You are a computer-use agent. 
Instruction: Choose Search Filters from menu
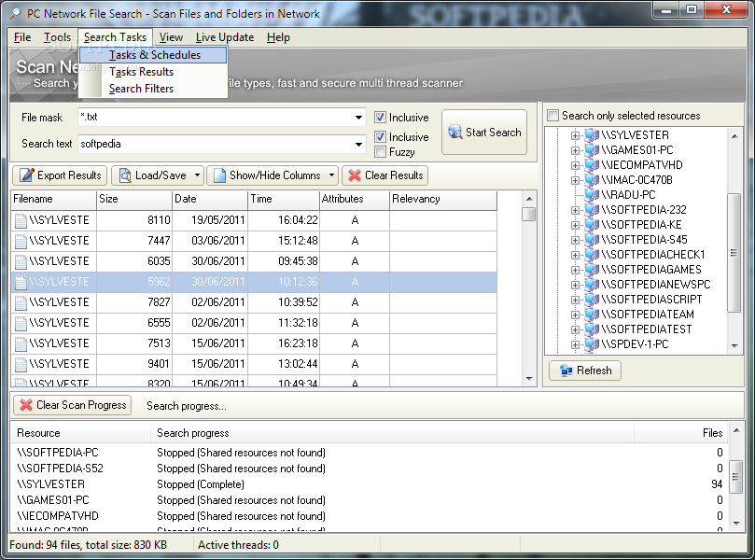pyautogui.click(x=153, y=89)
